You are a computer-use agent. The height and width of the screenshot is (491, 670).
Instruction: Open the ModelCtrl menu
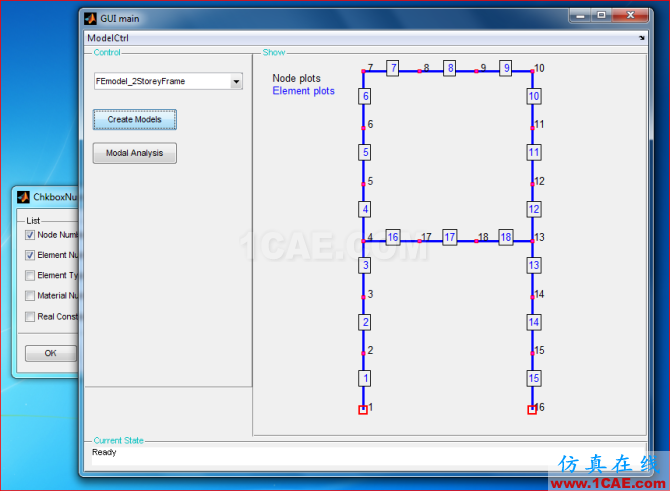coord(108,38)
